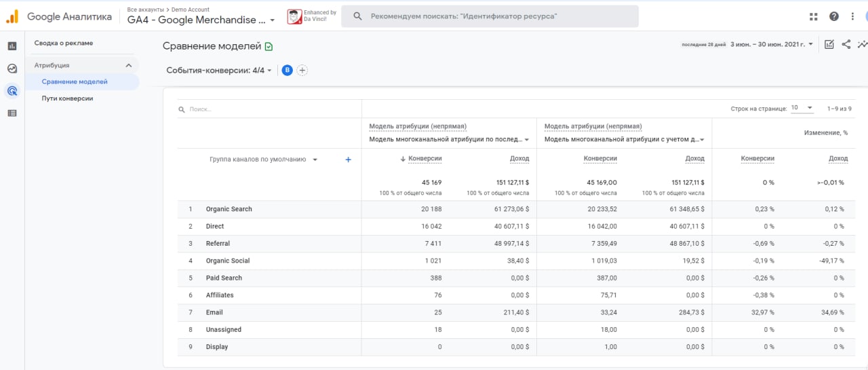Add a dimension with the blue plus
The image size is (868, 370).
[349, 160]
